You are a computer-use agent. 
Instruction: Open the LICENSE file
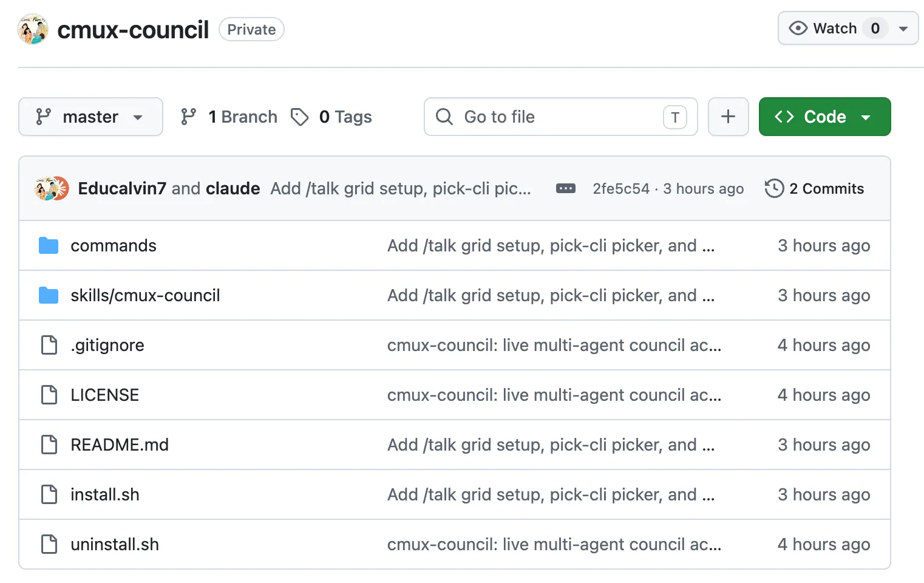tap(104, 395)
